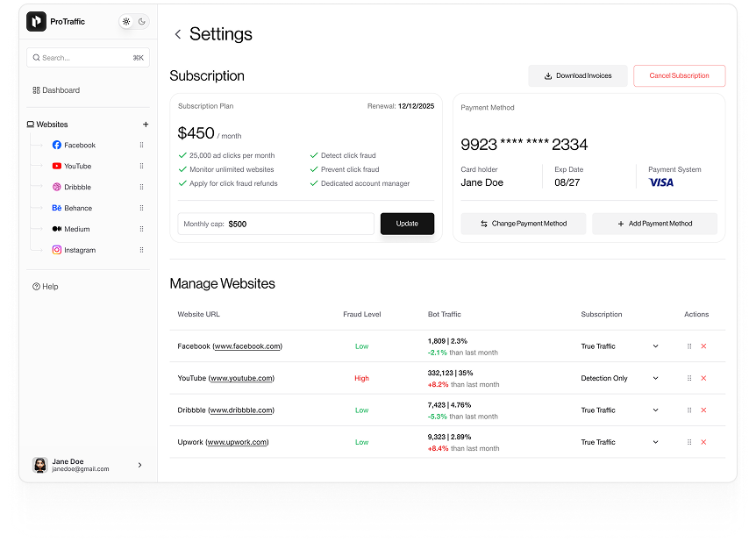Click reorder handle in Upwork table row
The image size is (756, 549).
[x=689, y=443]
